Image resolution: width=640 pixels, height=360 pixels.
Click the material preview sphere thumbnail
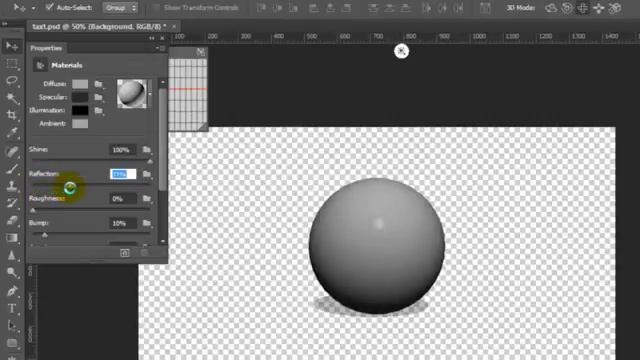click(x=132, y=94)
